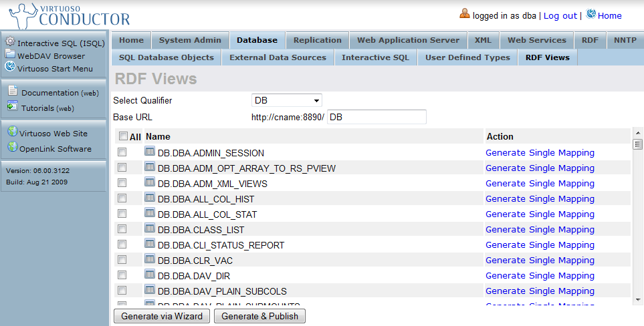Click the Tutorials icon in sidebar
644x326 pixels.
tap(13, 106)
